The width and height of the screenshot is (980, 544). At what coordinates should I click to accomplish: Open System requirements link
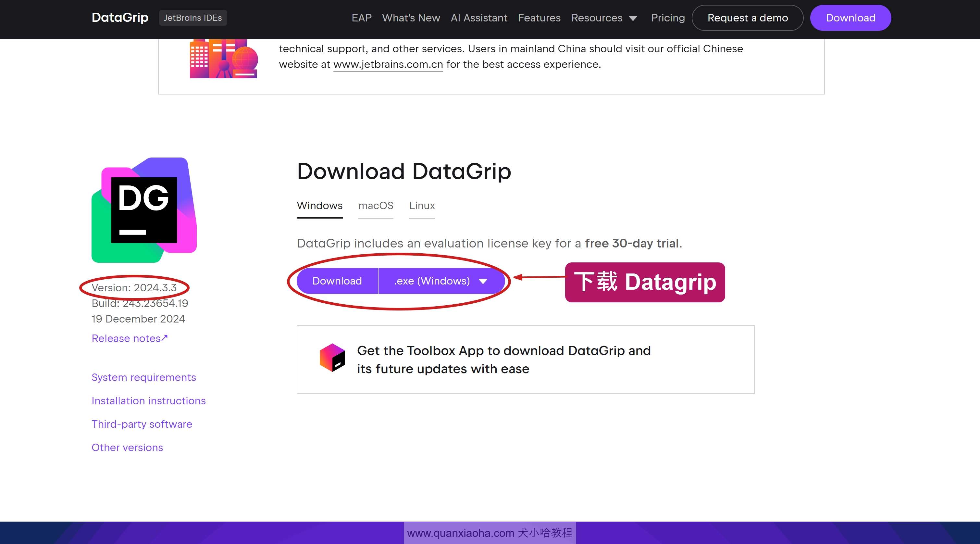[x=144, y=377]
